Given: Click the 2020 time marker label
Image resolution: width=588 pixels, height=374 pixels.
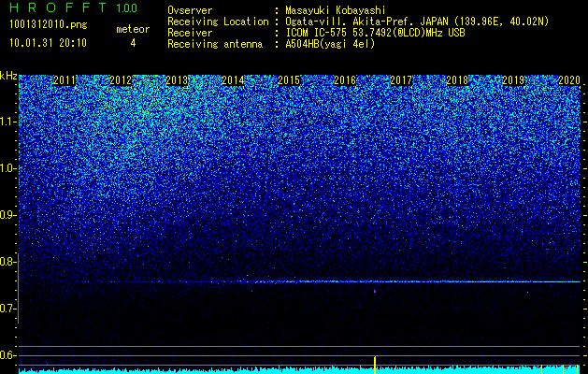Looking at the screenshot, I should tap(569, 80).
